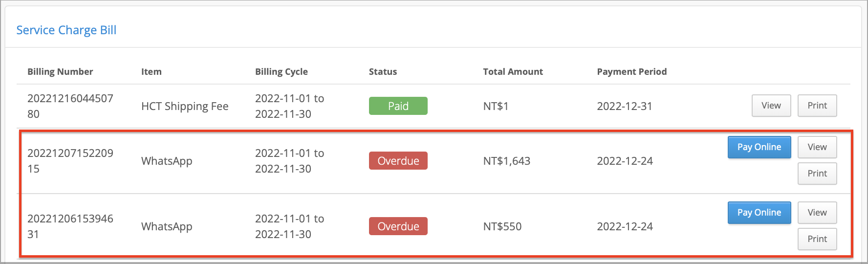Select billing number 2022121604450780

click(70, 106)
